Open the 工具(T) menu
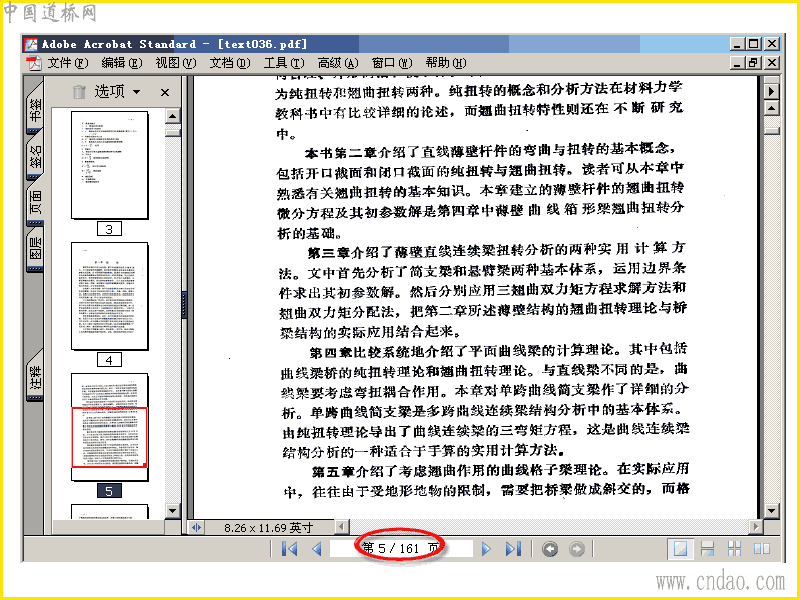This screenshot has width=800, height=600. coord(284,63)
